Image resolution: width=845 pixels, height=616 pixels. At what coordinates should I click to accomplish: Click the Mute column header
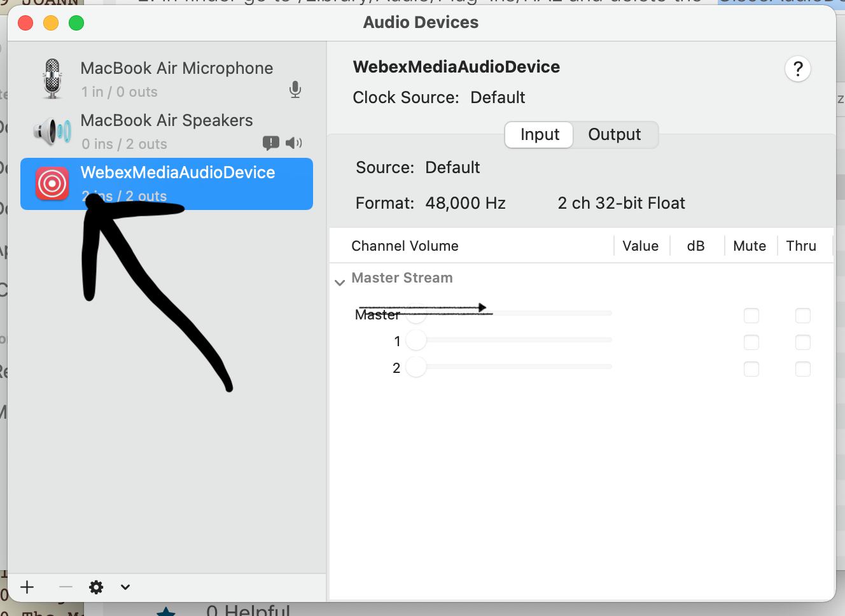coord(750,246)
